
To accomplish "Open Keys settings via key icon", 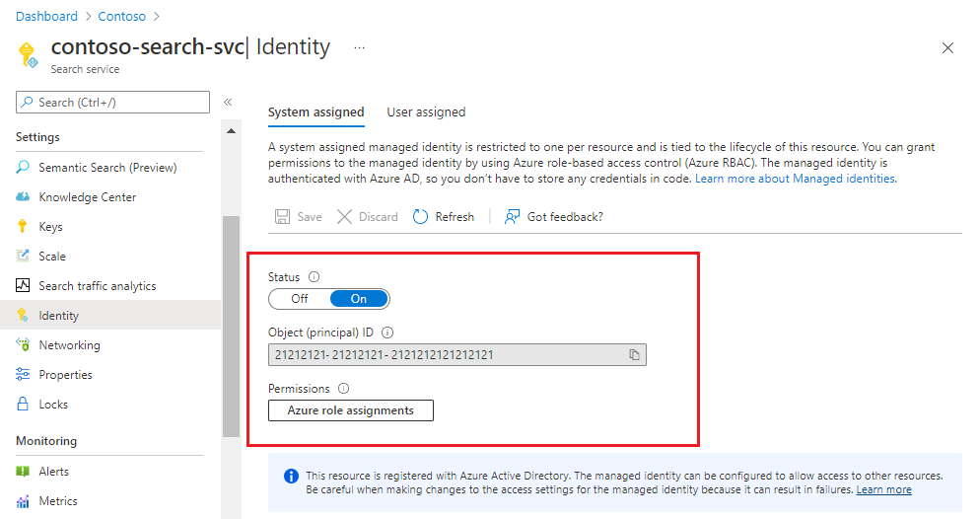I will 23,226.
